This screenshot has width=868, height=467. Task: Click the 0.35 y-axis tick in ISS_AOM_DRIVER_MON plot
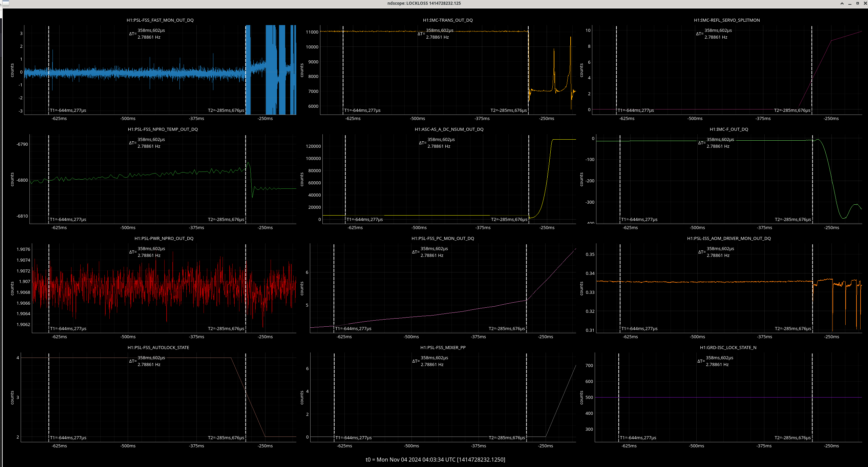point(590,255)
